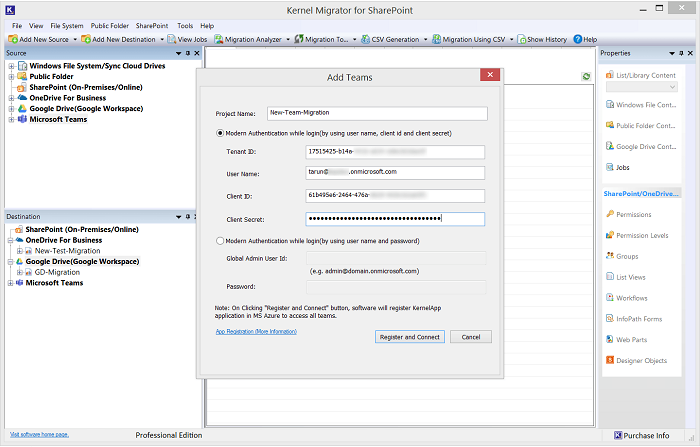Open the File System menu

tap(67, 26)
